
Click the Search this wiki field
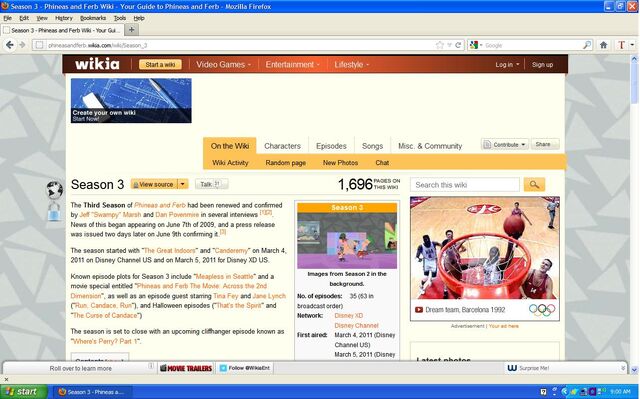[x=465, y=184]
